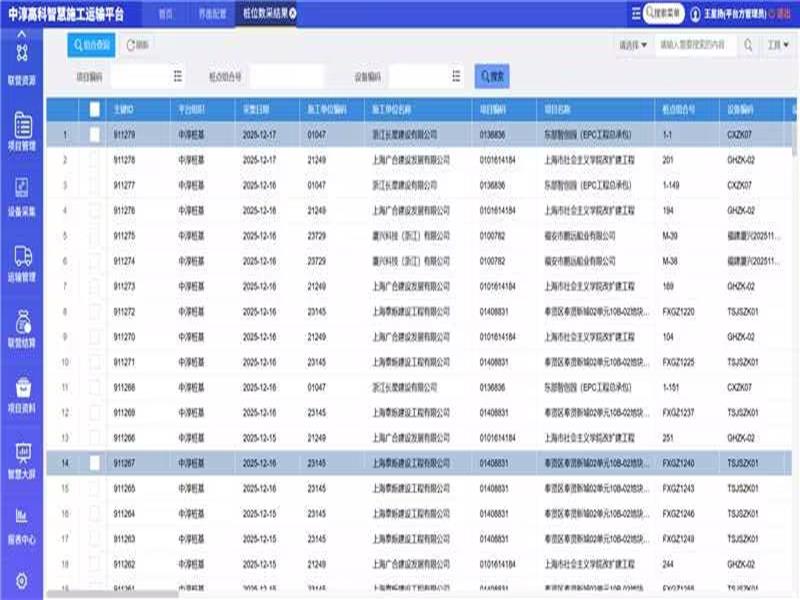Open 设备采集 sidebar module

[x=22, y=197]
